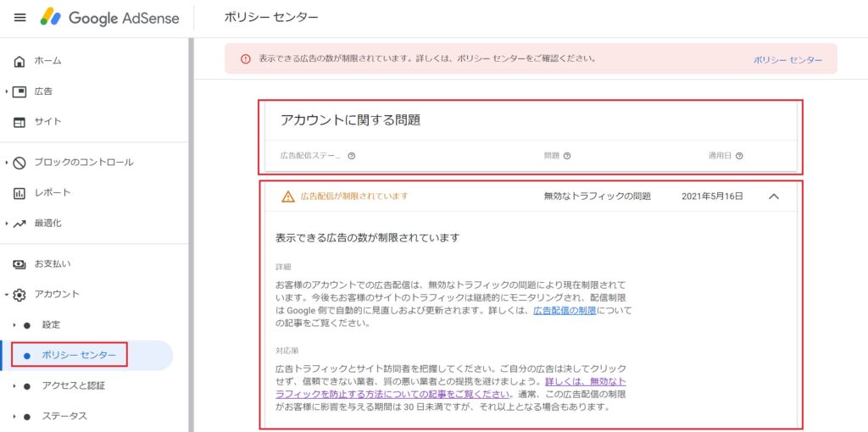Click 広告配信が制限されています status text
This screenshot has height=432, width=868.
(x=354, y=196)
